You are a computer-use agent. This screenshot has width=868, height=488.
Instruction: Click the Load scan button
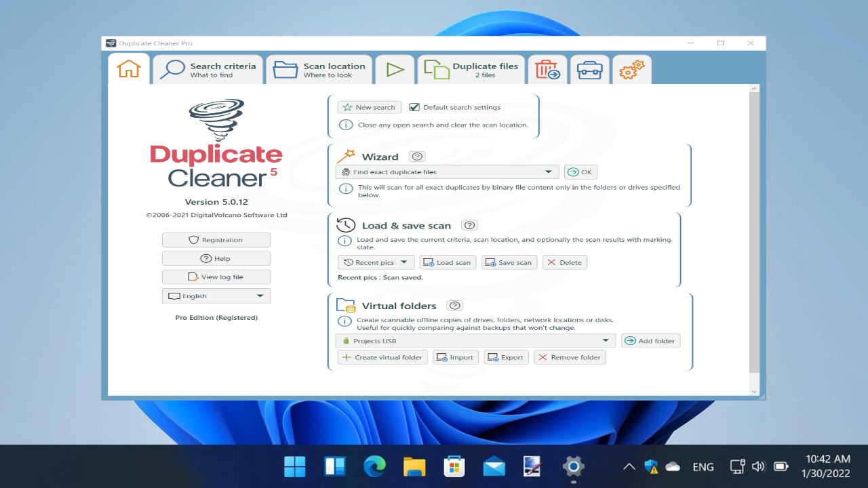tap(448, 262)
